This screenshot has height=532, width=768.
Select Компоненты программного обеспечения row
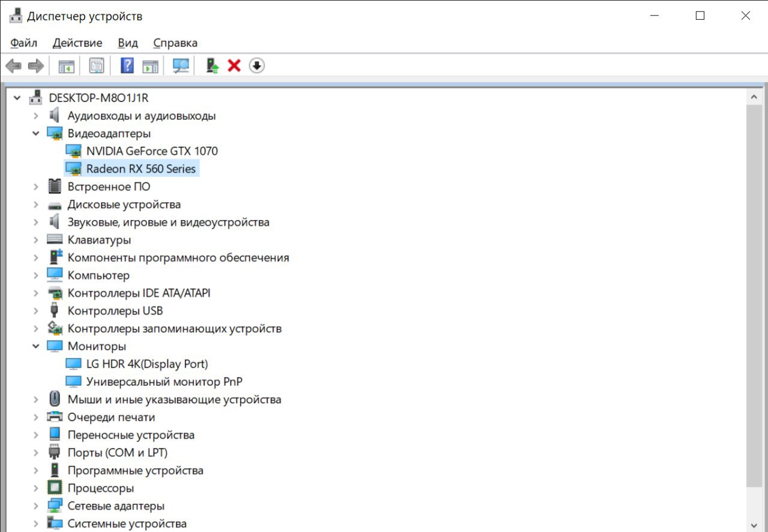(x=178, y=258)
